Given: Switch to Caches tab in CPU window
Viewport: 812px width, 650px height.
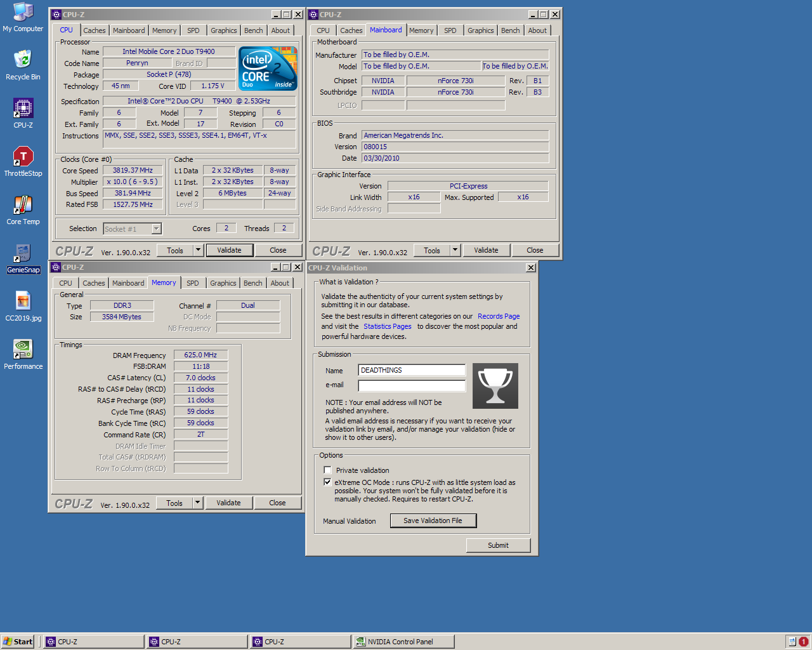Looking at the screenshot, I should point(95,30).
